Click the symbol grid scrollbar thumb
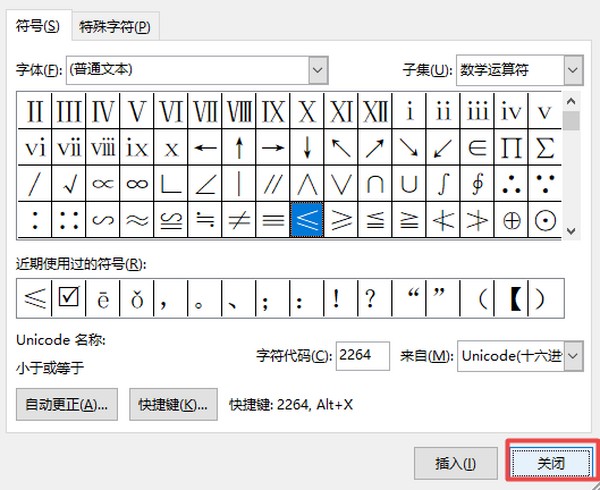Screen dimensions: 600x490 [x=571, y=121]
